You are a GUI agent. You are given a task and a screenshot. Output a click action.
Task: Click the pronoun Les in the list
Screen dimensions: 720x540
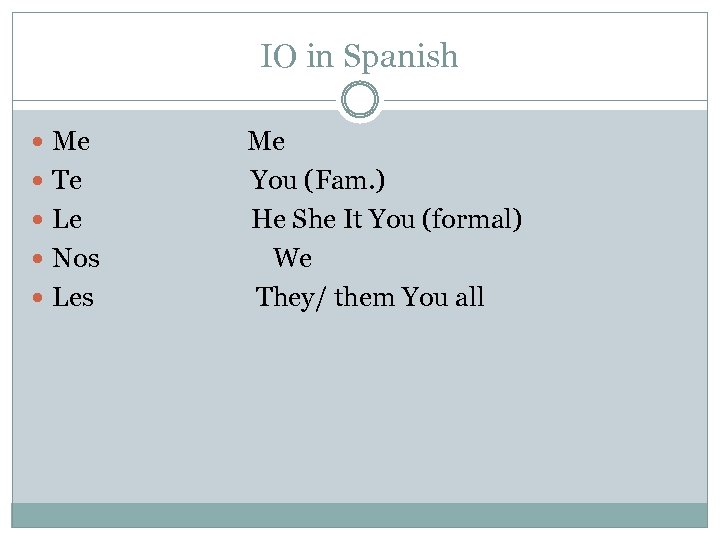click(73, 298)
